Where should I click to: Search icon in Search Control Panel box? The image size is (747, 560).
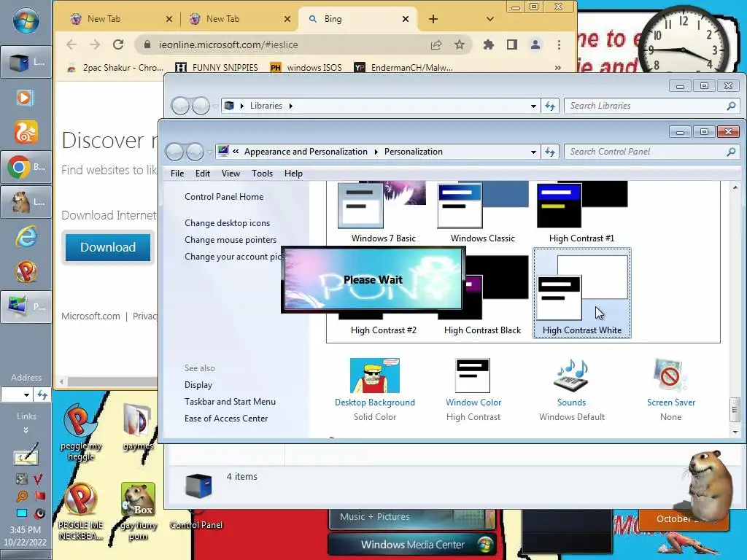pyautogui.click(x=731, y=152)
